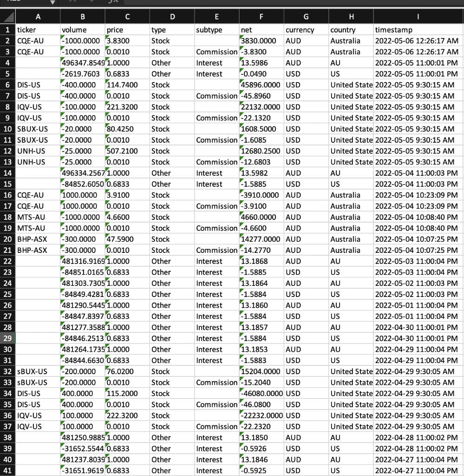Select volume cell 496334.2567
This screenshot has height=476, width=464.
tap(83, 173)
